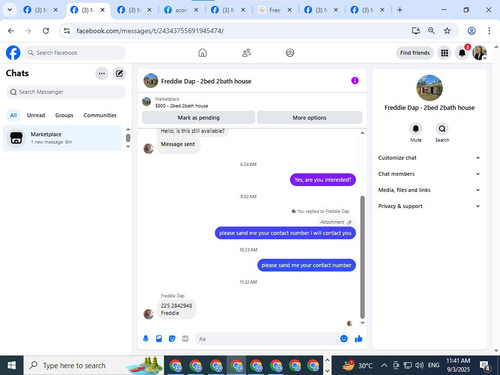Expand Chat members section
Screen dimensions: 500x375
pyautogui.click(x=429, y=174)
